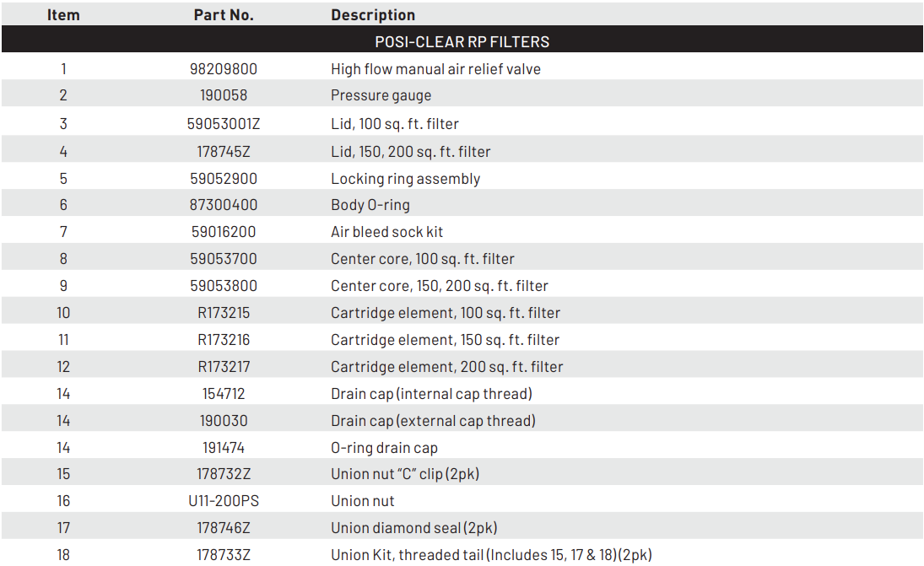Viewport: 924px width, 566px height.
Task: Select part number 59053001Z
Action: pyautogui.click(x=224, y=124)
